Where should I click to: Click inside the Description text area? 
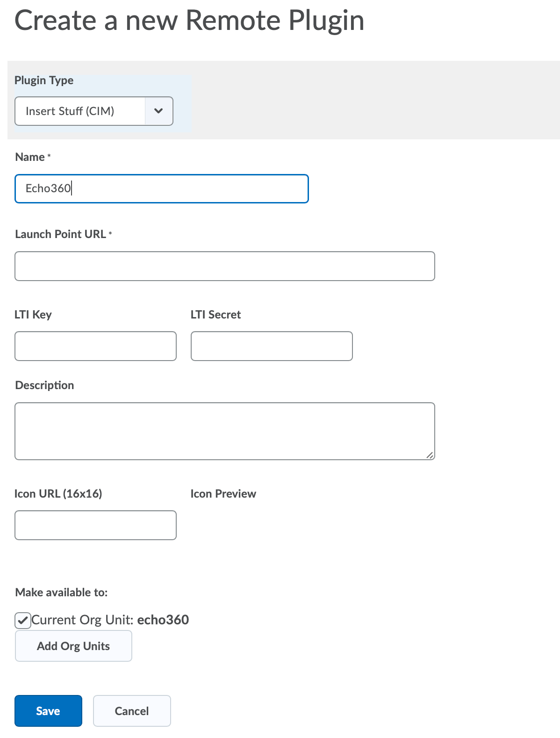225,431
